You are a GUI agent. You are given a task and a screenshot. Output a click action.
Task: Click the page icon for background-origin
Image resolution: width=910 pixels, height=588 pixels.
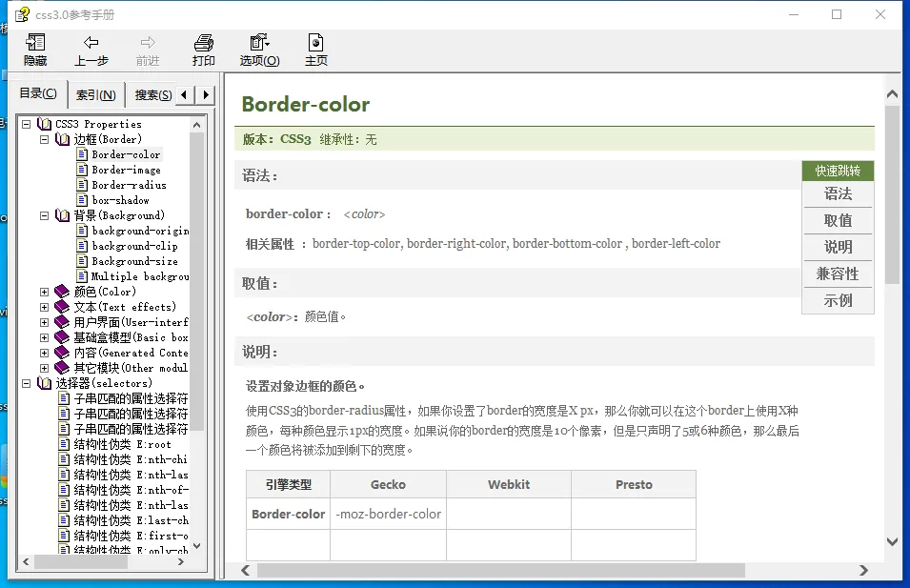click(82, 231)
